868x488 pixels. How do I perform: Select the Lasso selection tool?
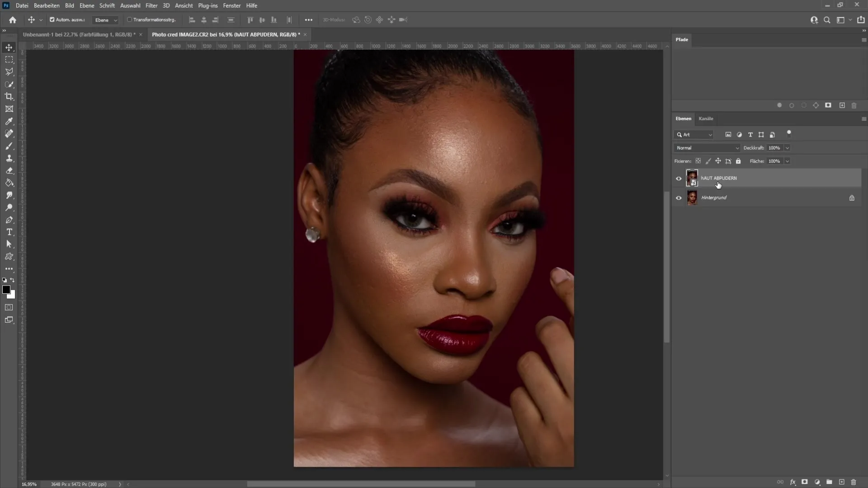click(x=9, y=71)
